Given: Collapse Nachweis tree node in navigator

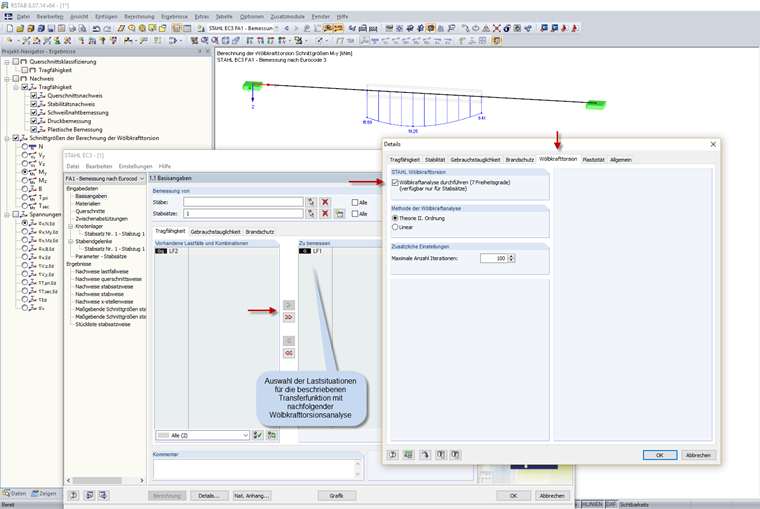Looking at the screenshot, I should point(7,79).
